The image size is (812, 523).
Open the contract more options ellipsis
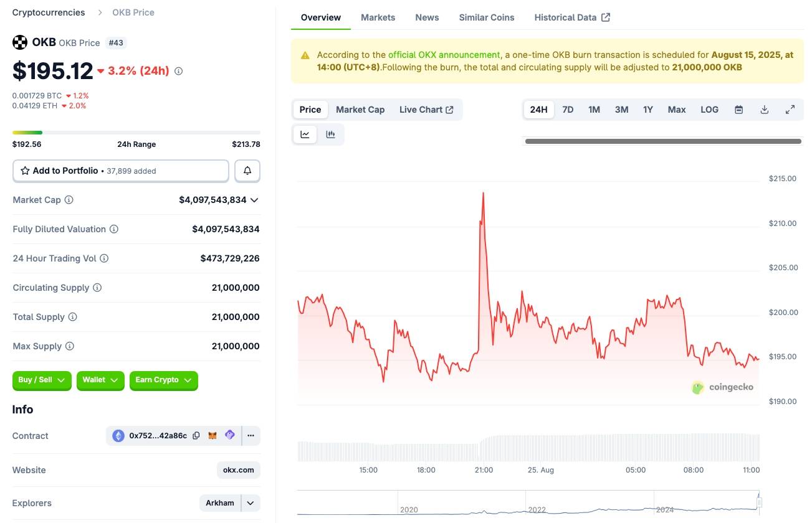(x=251, y=436)
